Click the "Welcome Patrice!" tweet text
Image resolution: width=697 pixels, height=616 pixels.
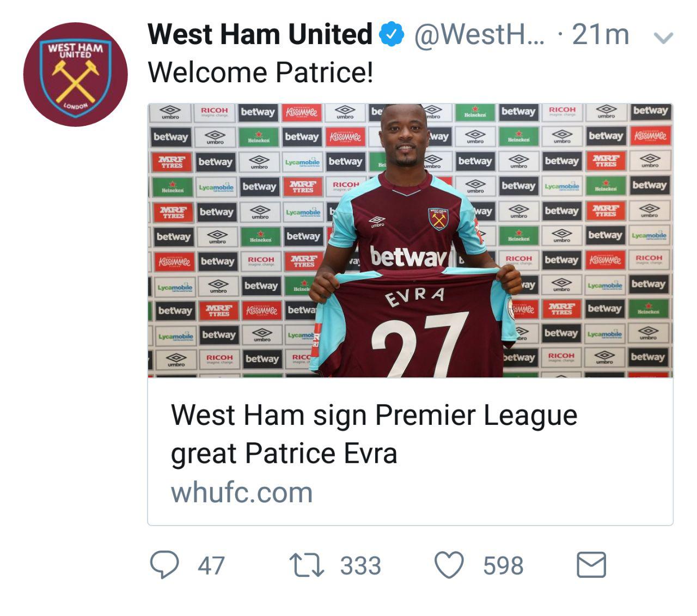click(260, 72)
